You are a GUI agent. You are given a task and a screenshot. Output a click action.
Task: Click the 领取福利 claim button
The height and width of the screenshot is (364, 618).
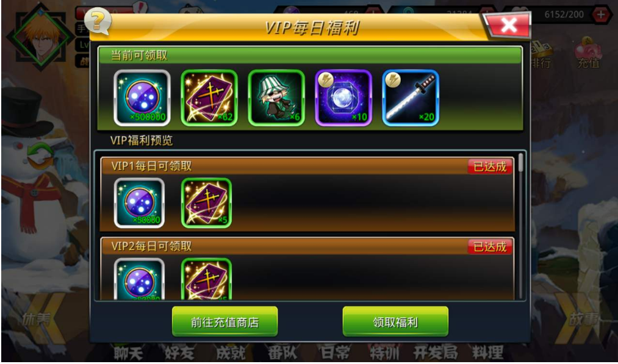(395, 322)
